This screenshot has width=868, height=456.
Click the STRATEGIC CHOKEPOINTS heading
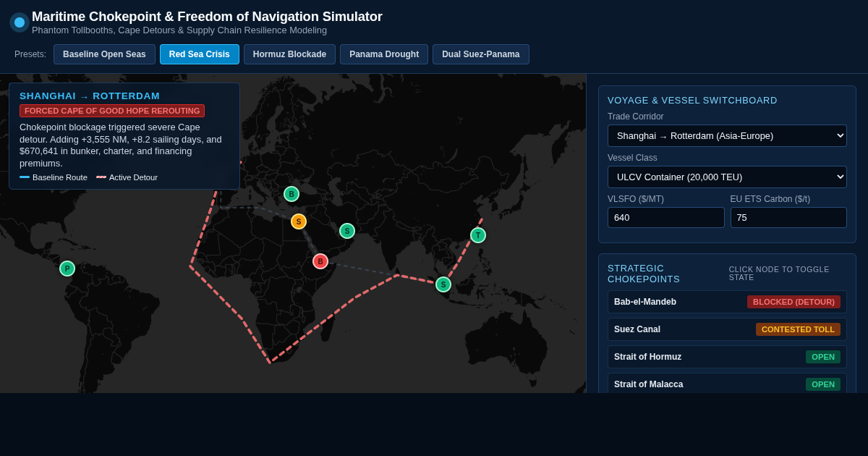coord(644,274)
